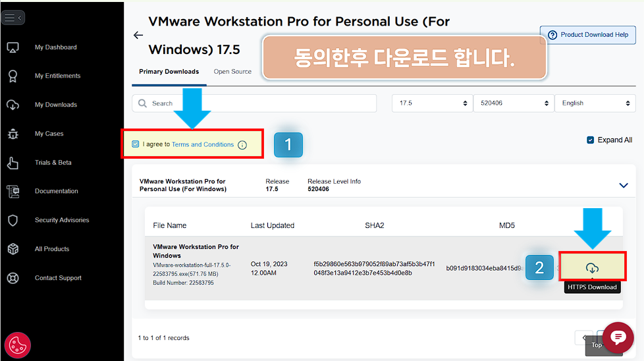Click the My Entitlements badge icon
Image resolution: width=644 pixels, height=361 pixels.
[13, 76]
